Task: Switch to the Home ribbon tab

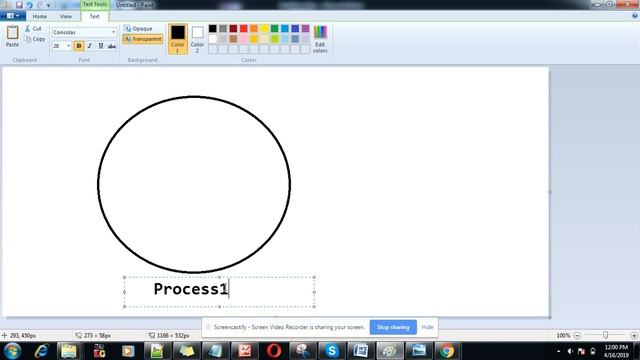Action: coord(40,16)
